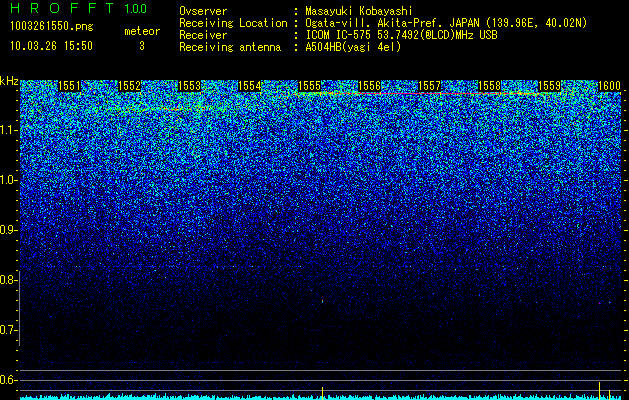This screenshot has width=629, height=400.
Task: Select the ICOM IC-575 receiver value
Action: [401, 35]
